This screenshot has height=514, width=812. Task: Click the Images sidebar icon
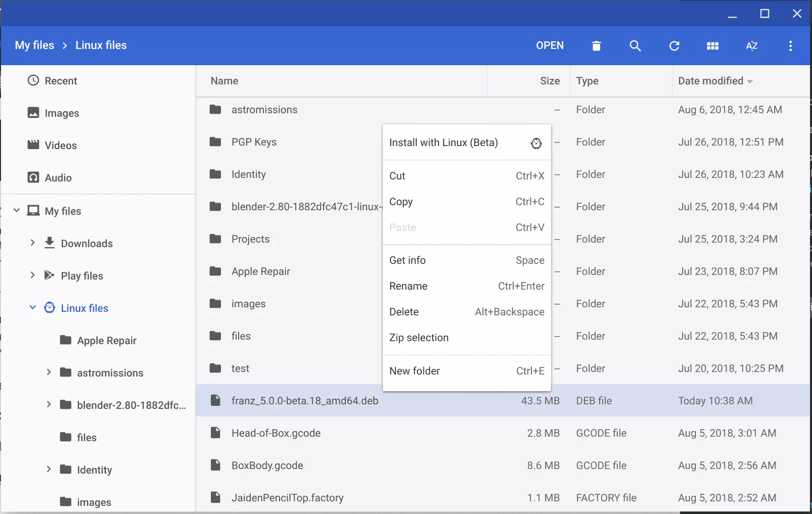(33, 113)
